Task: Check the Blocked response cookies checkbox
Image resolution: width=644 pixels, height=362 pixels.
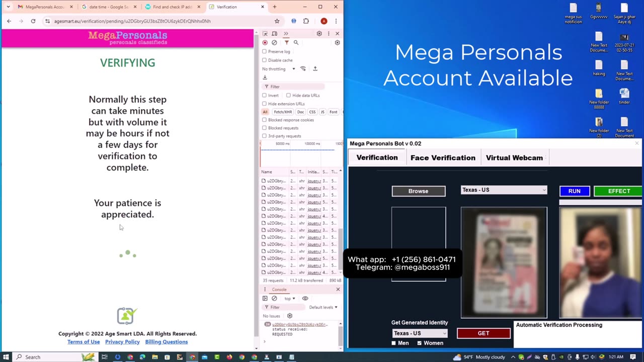Action: [x=265, y=120]
